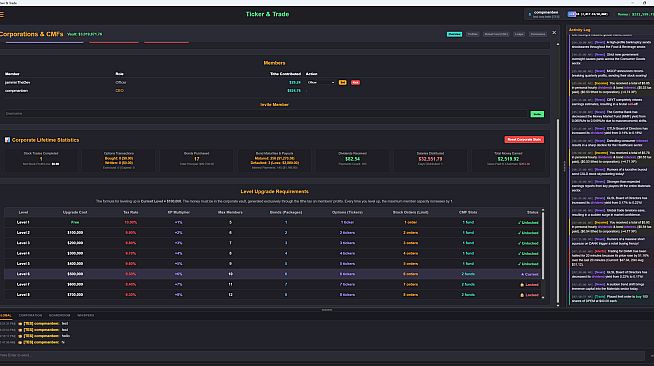Click the panel divider handle beside Activity Log

[565, 167]
